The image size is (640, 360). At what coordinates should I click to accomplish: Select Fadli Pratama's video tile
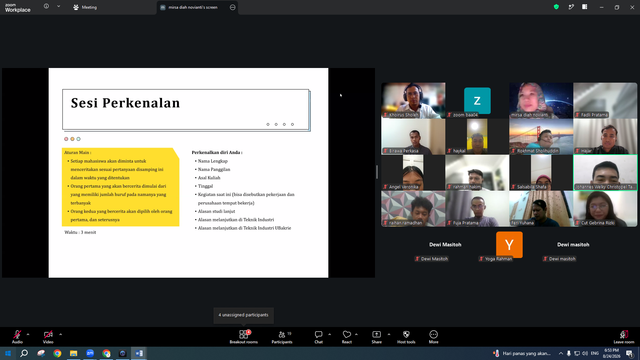pyautogui.click(x=605, y=100)
